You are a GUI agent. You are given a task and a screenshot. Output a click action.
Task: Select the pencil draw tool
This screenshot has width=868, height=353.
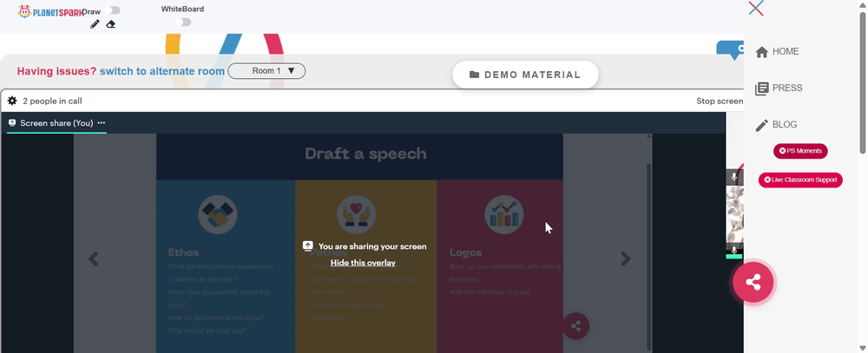(x=95, y=24)
